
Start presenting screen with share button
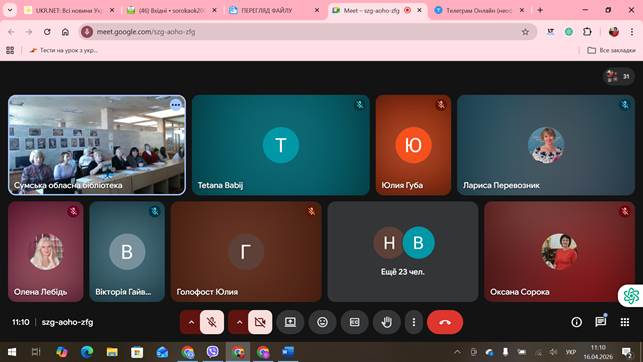coord(290,322)
